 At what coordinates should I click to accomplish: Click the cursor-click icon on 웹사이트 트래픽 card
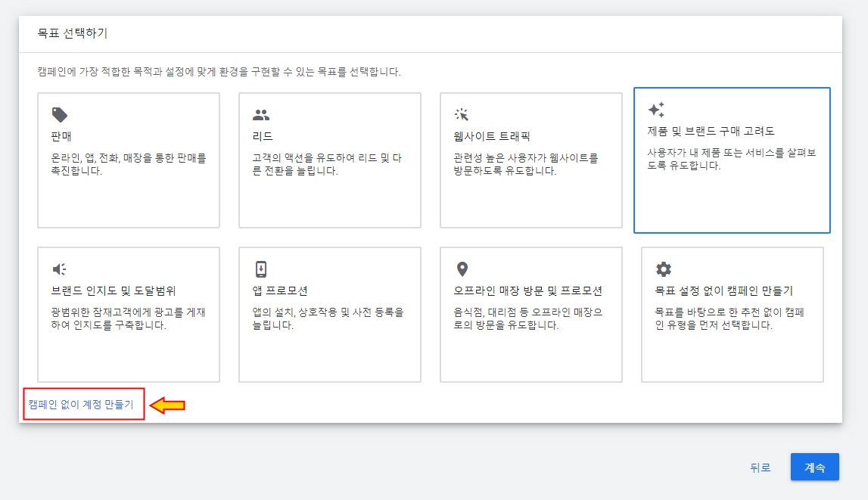[462, 114]
